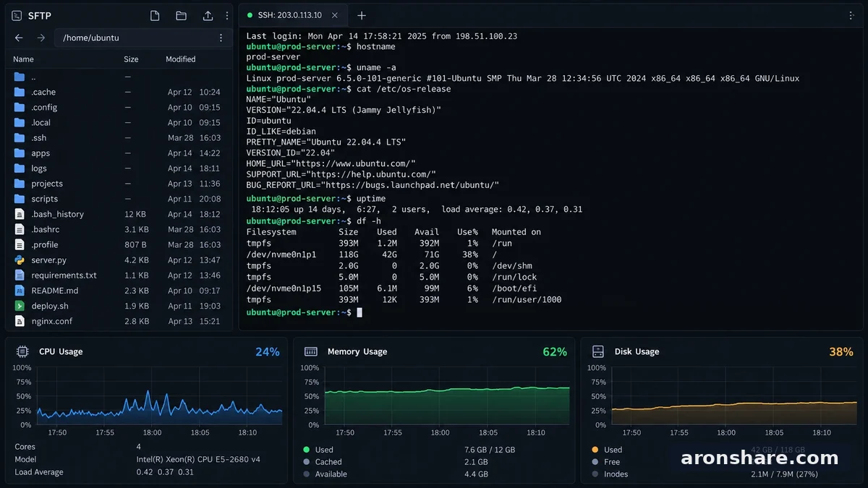Open the .ssh folder
The image size is (868, 488).
(x=119, y=137)
